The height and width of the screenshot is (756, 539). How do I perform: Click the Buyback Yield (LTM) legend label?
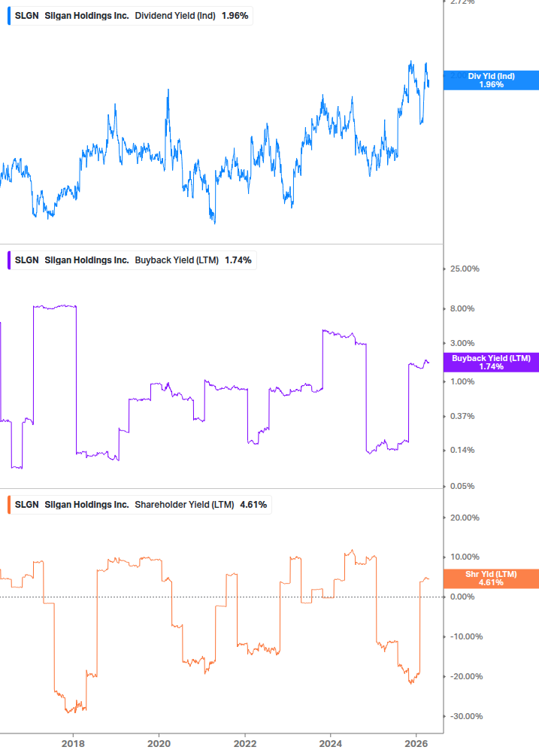[x=177, y=260]
